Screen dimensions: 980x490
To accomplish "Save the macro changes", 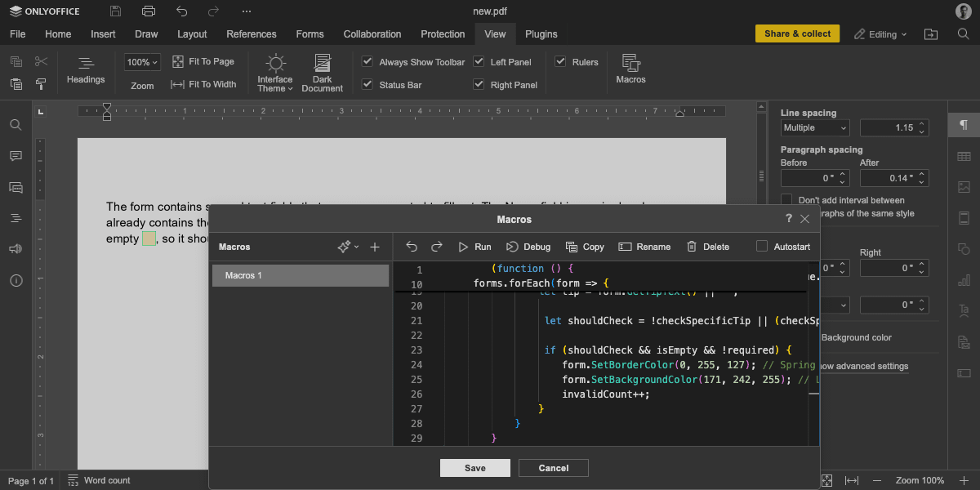I will 474,468.
